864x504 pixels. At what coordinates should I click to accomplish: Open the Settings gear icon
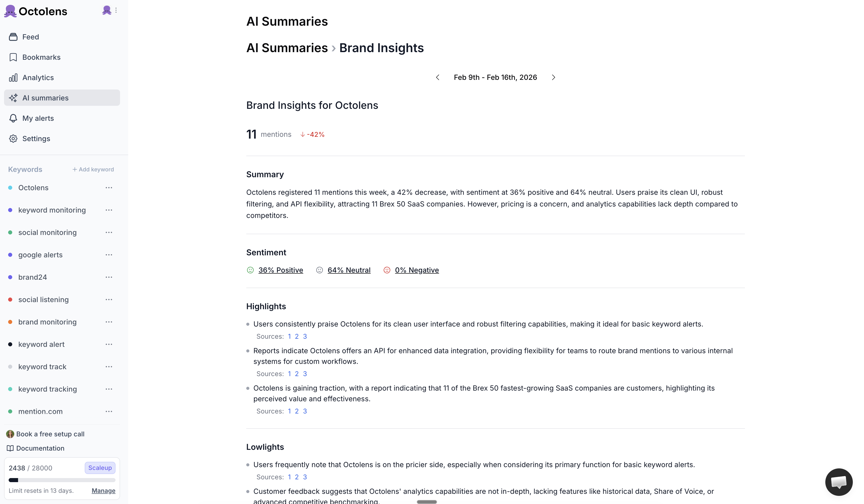tap(13, 139)
